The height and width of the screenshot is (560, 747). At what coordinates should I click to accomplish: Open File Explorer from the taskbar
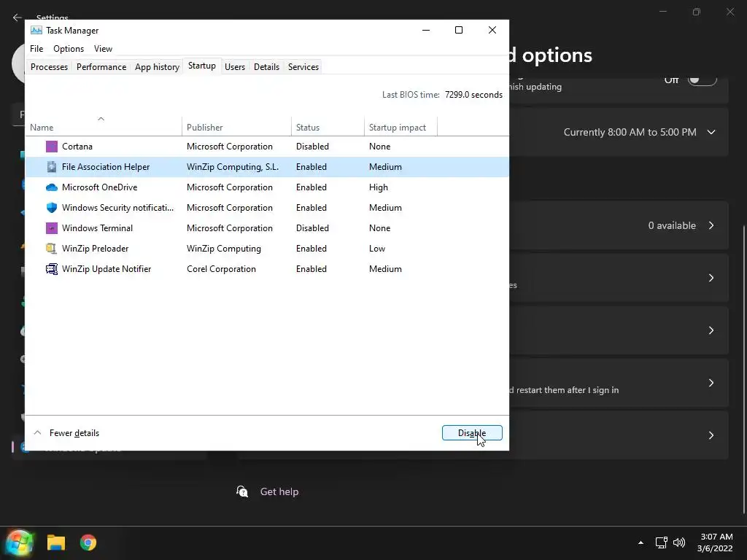point(55,542)
